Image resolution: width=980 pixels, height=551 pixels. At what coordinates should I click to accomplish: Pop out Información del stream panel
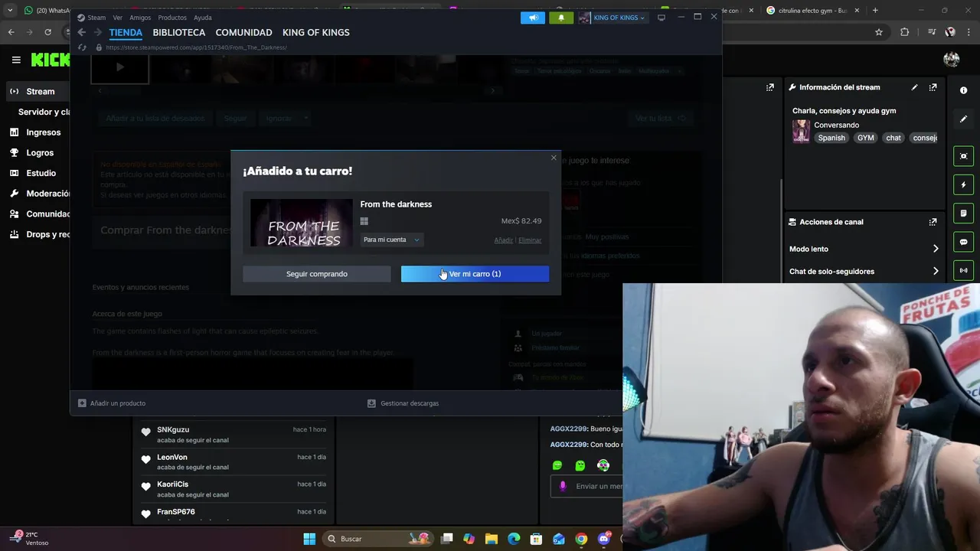(933, 87)
